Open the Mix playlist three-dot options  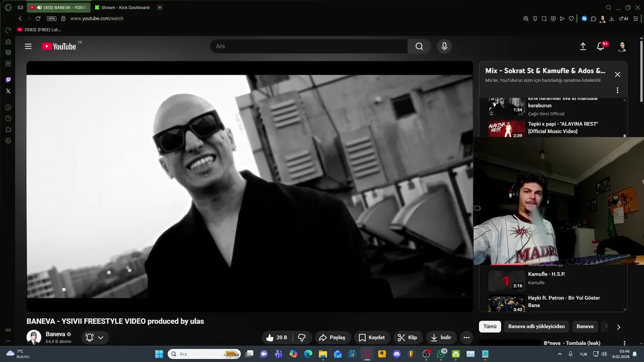[x=617, y=90]
